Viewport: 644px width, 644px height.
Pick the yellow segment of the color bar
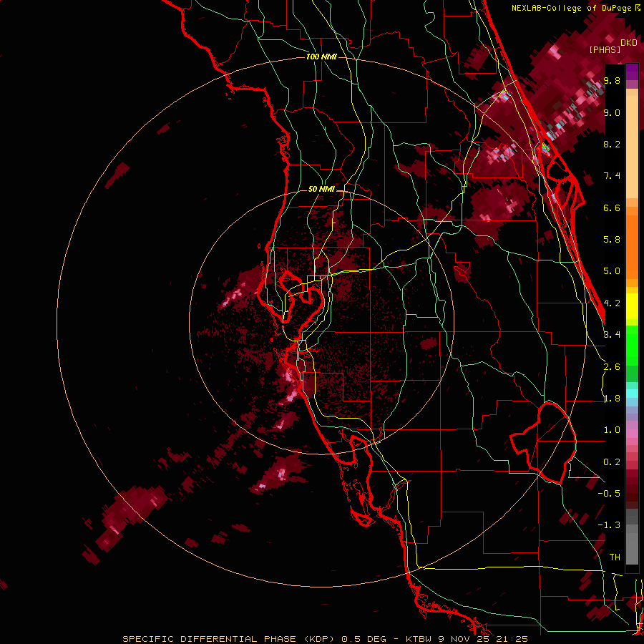[632, 306]
